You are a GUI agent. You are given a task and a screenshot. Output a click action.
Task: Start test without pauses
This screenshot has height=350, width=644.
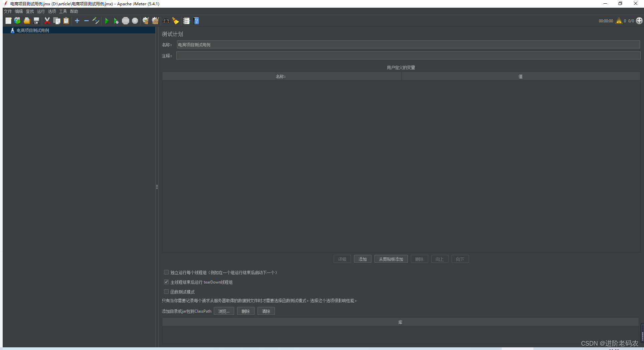click(x=116, y=20)
